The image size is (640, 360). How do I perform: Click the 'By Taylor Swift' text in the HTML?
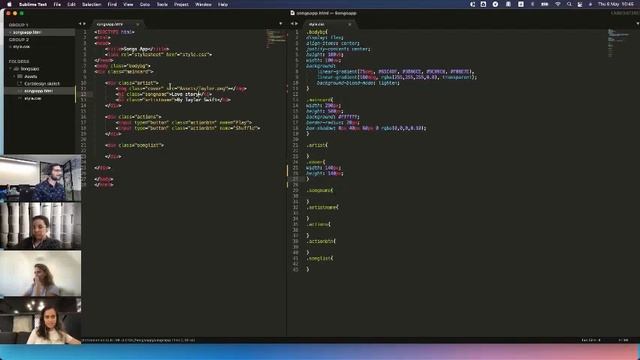pos(198,100)
